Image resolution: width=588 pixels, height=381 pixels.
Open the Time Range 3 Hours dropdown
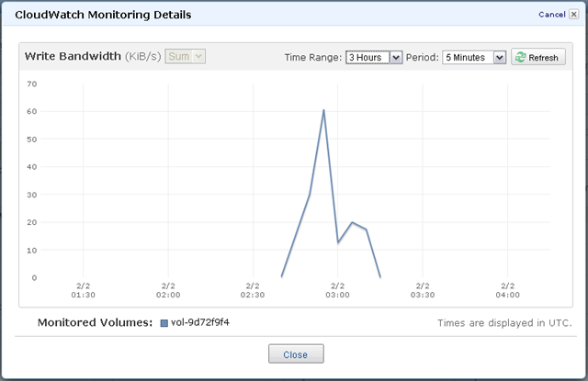click(x=374, y=57)
